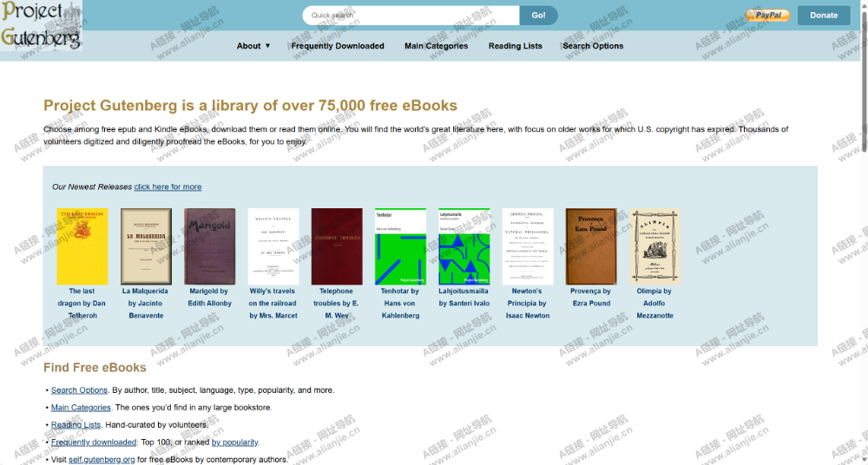Follow the 'click here for more' link
The height and width of the screenshot is (465, 868).
[168, 187]
